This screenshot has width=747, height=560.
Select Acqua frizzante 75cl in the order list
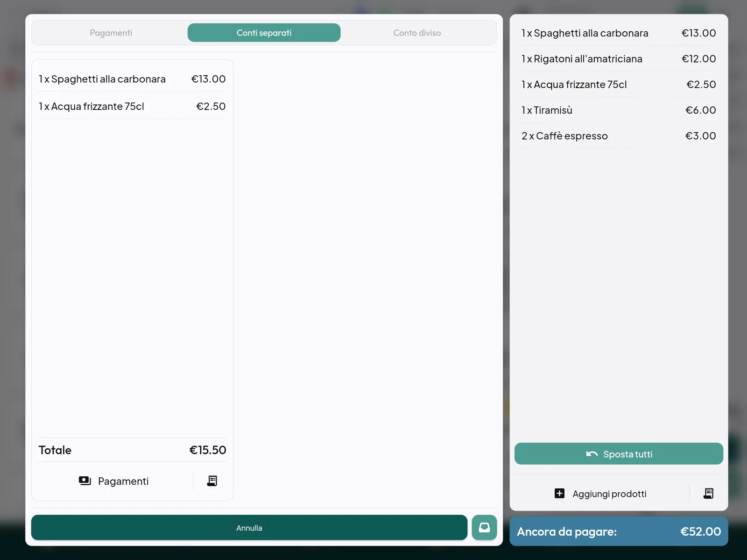[x=619, y=85]
